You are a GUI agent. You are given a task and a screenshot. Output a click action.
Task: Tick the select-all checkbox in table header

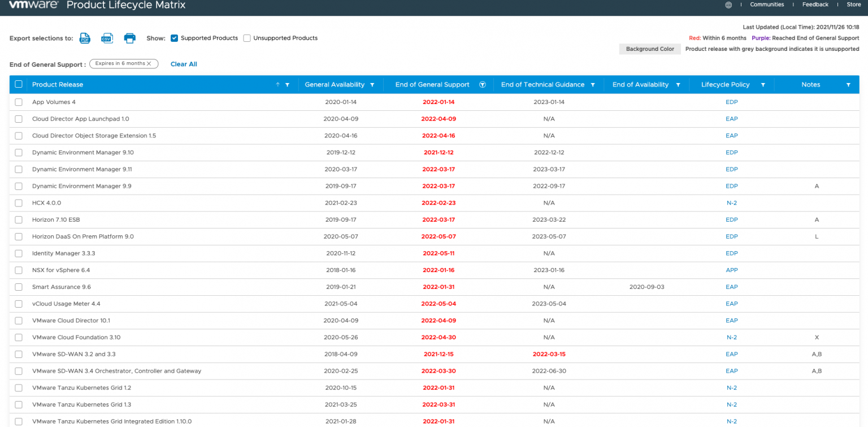coord(19,84)
